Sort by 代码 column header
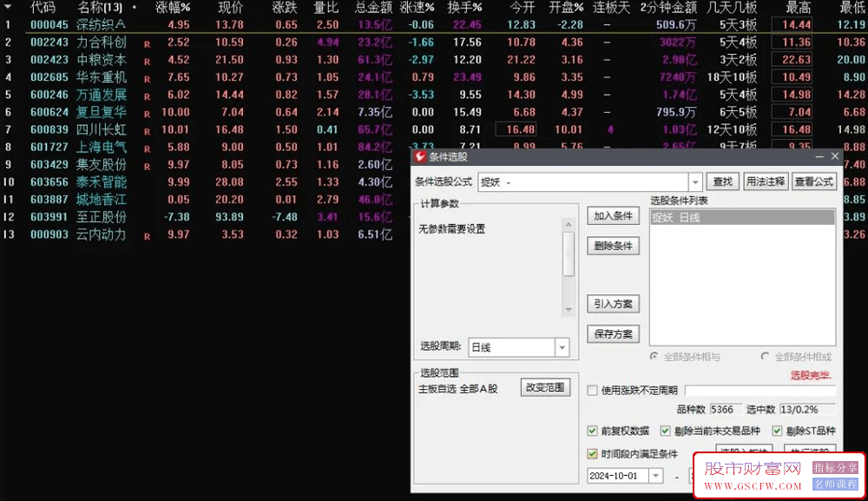 [43, 7]
